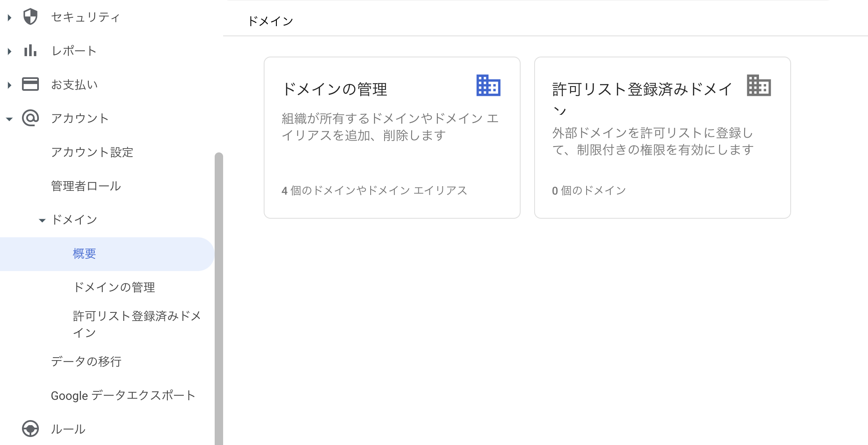Viewport: 868px width, 445px height.
Task: Open レポート section from the sidebar
Action: [74, 51]
